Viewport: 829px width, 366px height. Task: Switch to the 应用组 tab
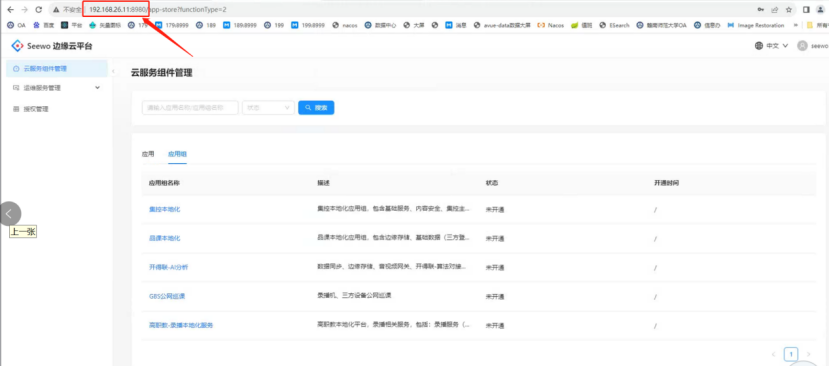177,154
